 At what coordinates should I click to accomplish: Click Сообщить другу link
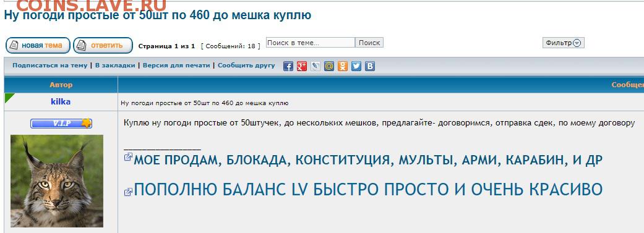tap(246, 66)
